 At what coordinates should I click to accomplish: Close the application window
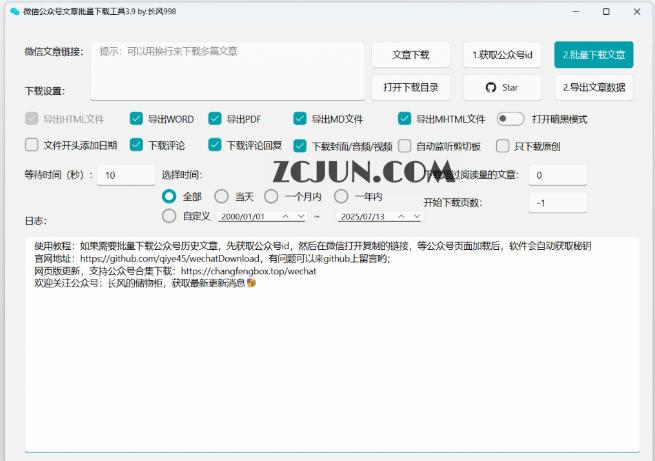click(637, 12)
